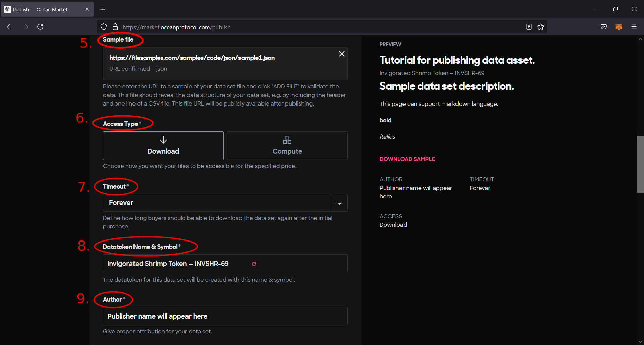Click the scrollbar down arrow
This screenshot has height=345, width=644.
pyautogui.click(x=640, y=342)
